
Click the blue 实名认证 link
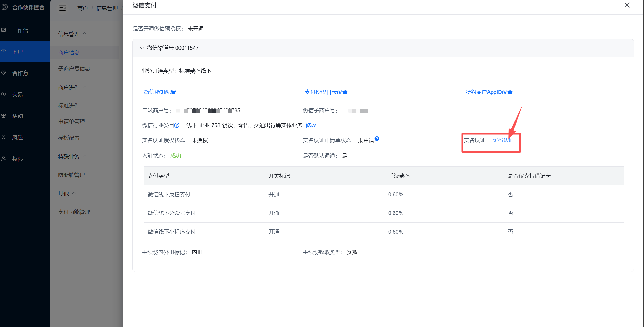503,140
